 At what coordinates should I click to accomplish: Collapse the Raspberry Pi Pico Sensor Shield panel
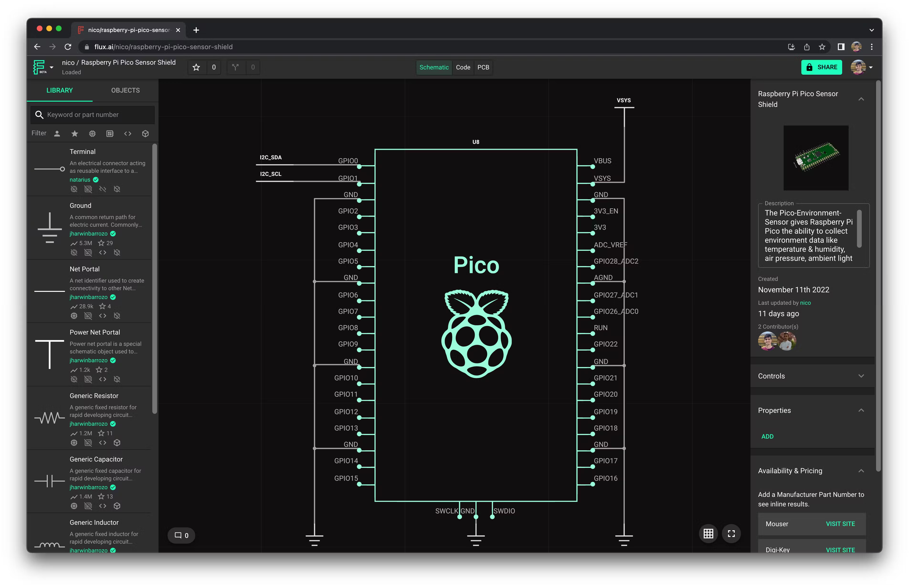(861, 99)
